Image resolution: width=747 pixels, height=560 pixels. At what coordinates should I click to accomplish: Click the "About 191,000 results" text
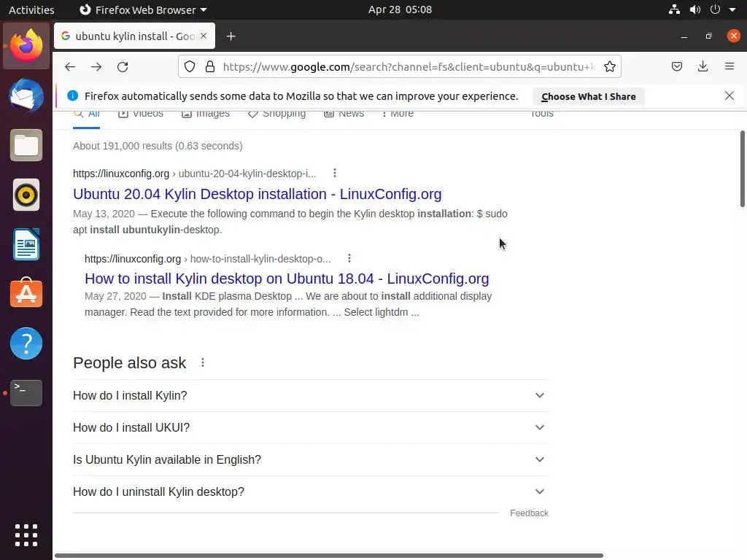click(158, 146)
